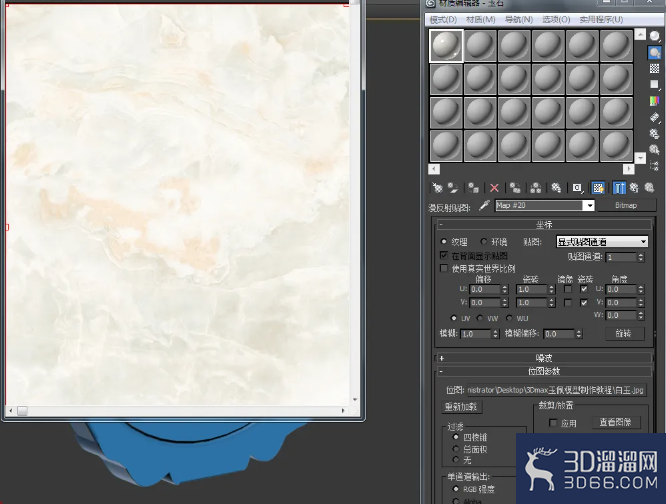The height and width of the screenshot is (504, 666).
Task: Click Put Material to Scene icon
Action: click(453, 188)
